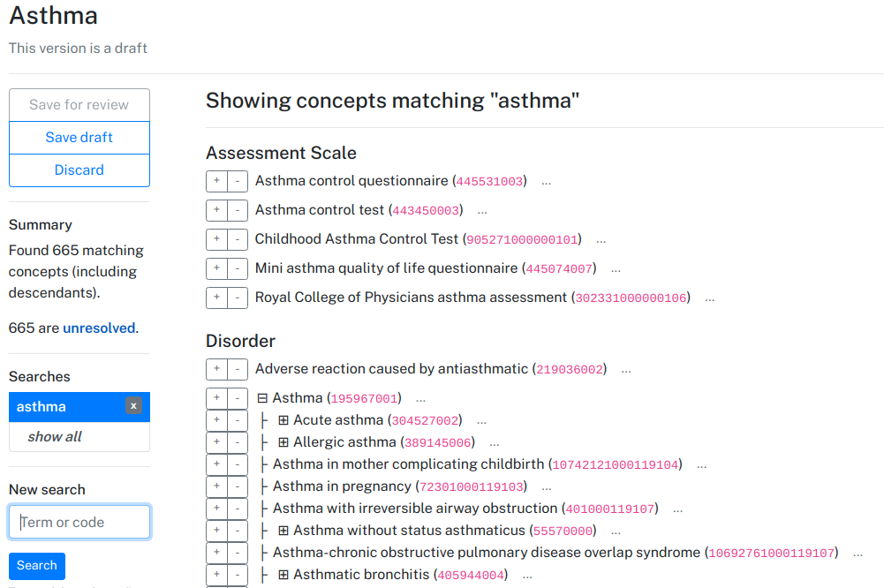Expand the Allergic asthma node
This screenshot has width=884, height=588.
283,442
